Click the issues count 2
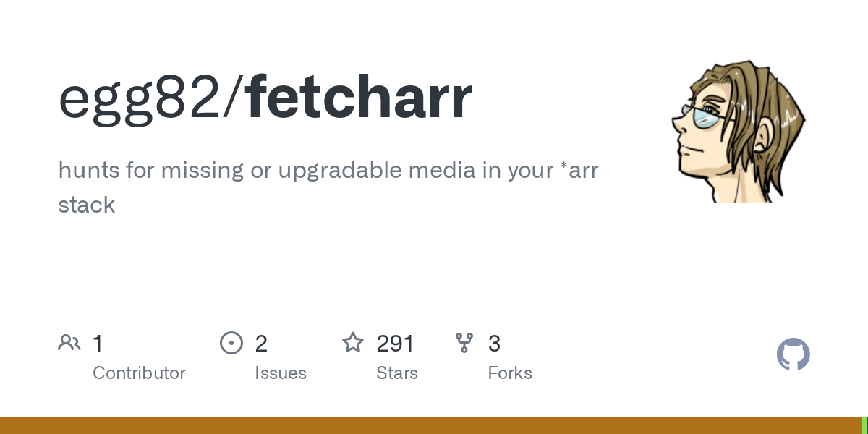Image resolution: width=868 pixels, height=434 pixels. click(261, 344)
